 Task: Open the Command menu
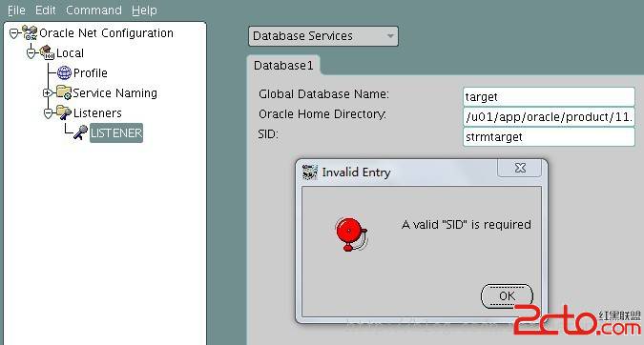(x=93, y=10)
